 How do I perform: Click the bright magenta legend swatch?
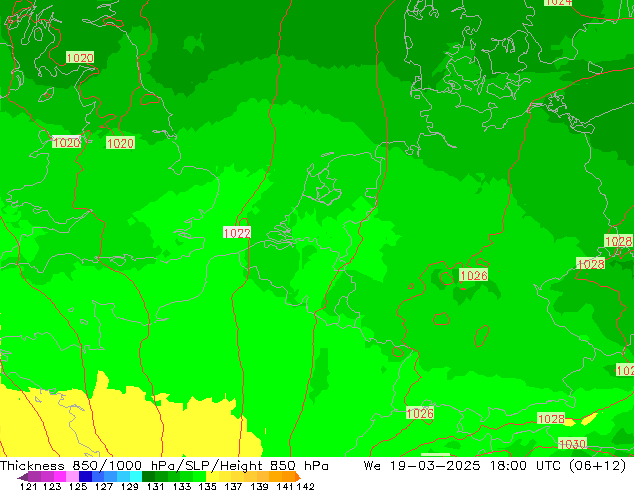59,476
